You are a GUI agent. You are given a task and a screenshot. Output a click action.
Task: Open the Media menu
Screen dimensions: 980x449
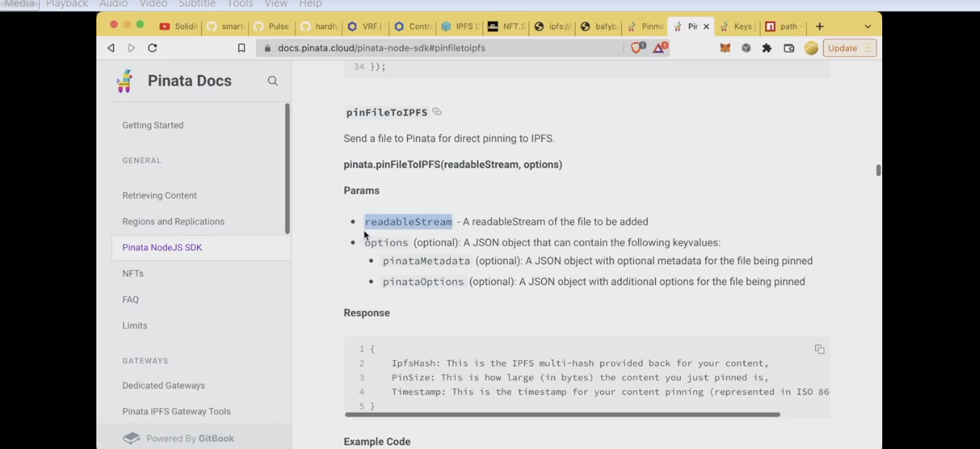[x=19, y=4]
